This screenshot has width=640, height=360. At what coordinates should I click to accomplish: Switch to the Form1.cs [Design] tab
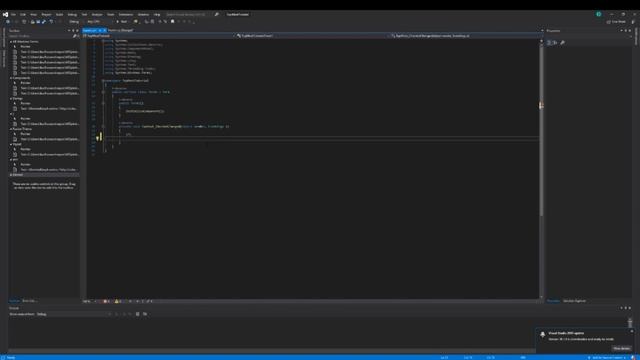[x=120, y=30]
